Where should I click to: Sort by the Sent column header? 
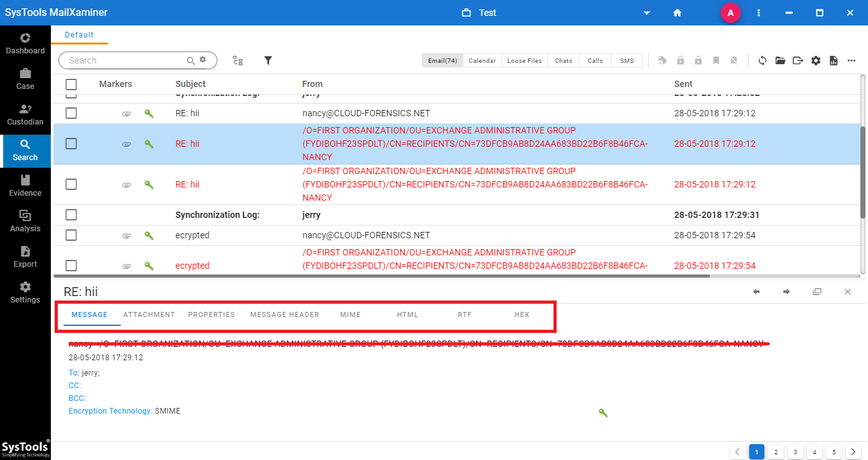pyautogui.click(x=683, y=84)
